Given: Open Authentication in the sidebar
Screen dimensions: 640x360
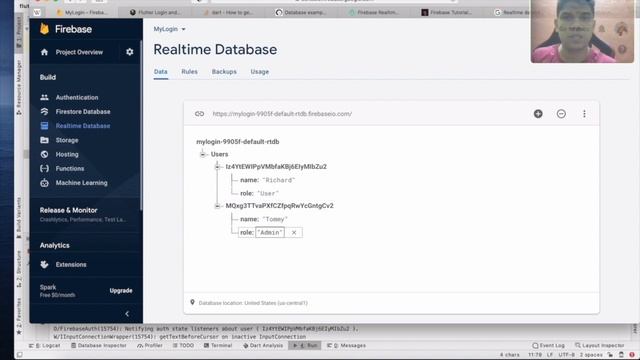Looking at the screenshot, I should point(77,97).
